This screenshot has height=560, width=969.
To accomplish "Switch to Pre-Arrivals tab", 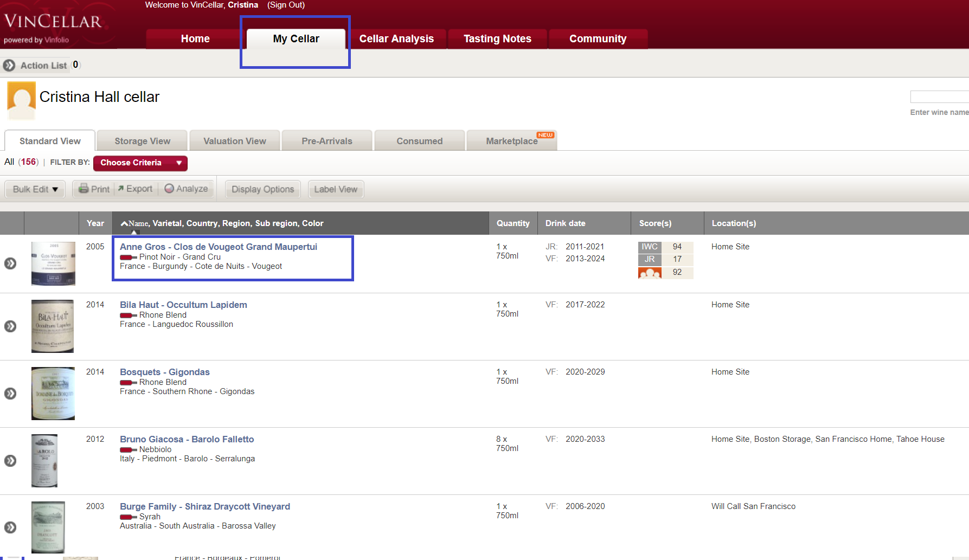I will coord(327,141).
